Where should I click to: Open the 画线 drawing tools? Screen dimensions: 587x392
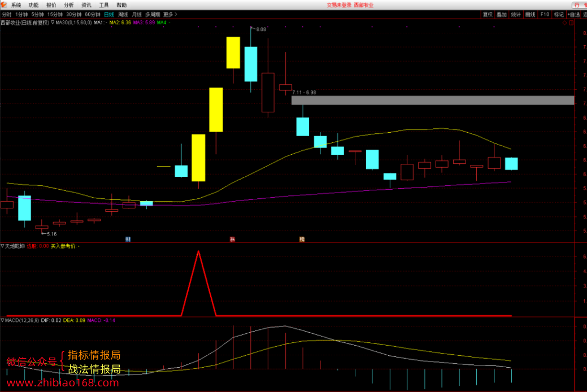point(530,15)
